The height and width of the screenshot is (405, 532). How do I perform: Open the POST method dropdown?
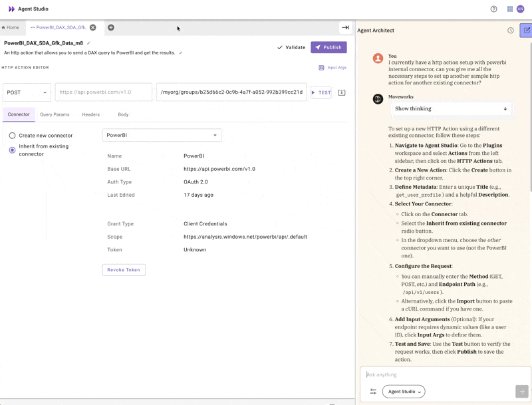27,92
